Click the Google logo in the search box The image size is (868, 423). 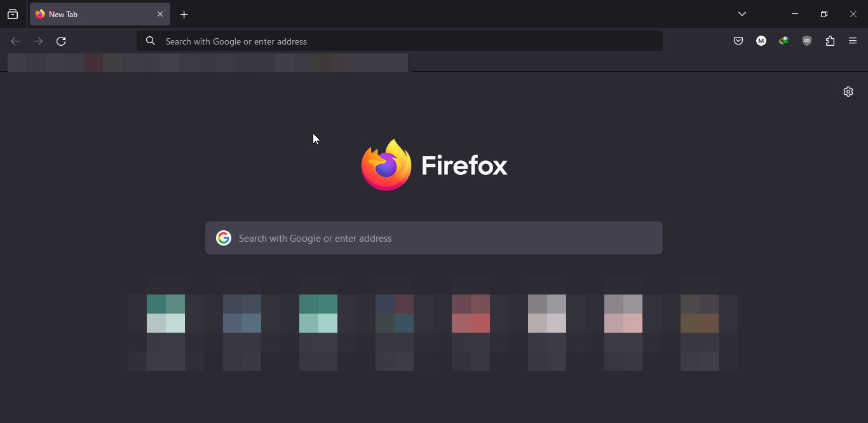click(x=224, y=237)
